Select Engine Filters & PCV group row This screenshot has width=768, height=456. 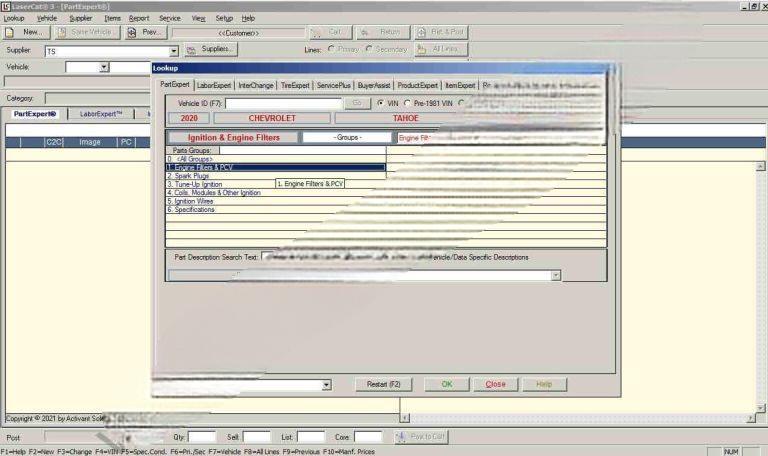(276, 168)
